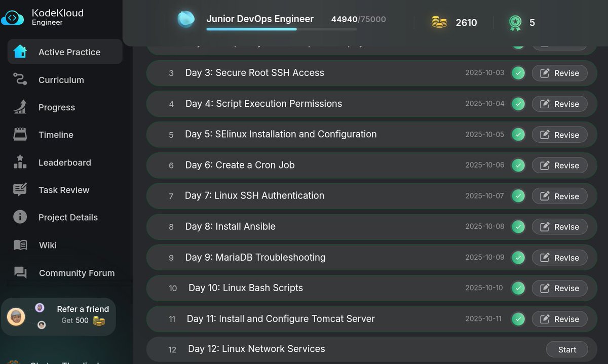
Task: Click the green badge ribbon icon
Action: 515,23
